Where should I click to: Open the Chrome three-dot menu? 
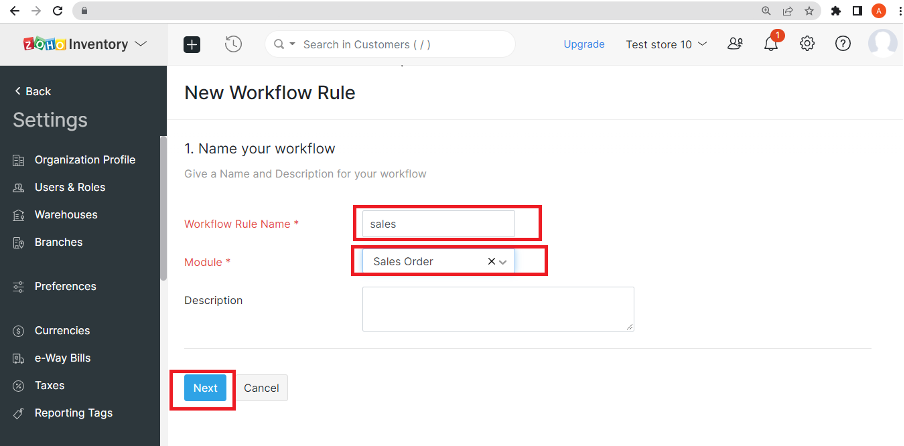pyautogui.click(x=899, y=10)
